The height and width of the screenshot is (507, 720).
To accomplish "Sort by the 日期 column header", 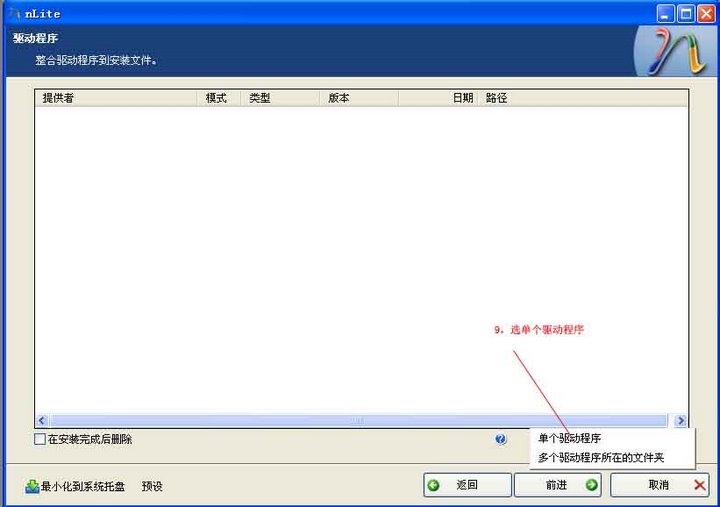I will (438, 98).
